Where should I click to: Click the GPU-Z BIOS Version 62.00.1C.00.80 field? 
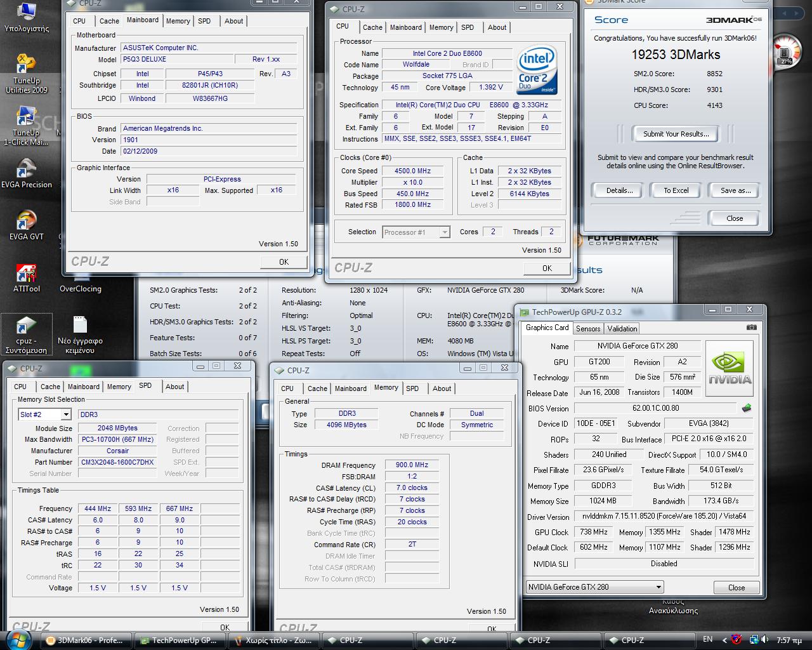[655, 408]
